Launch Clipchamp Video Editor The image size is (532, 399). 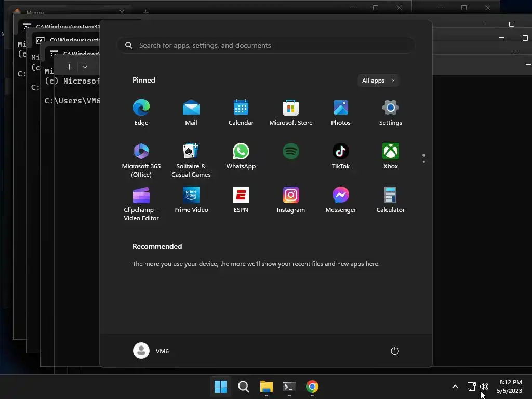coord(141,204)
